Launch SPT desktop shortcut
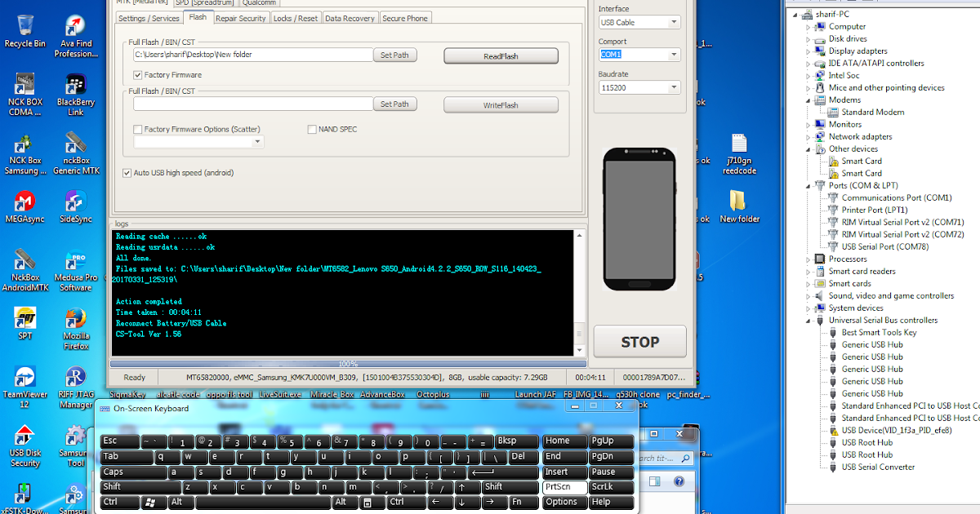This screenshot has height=514, width=980. tap(24, 323)
